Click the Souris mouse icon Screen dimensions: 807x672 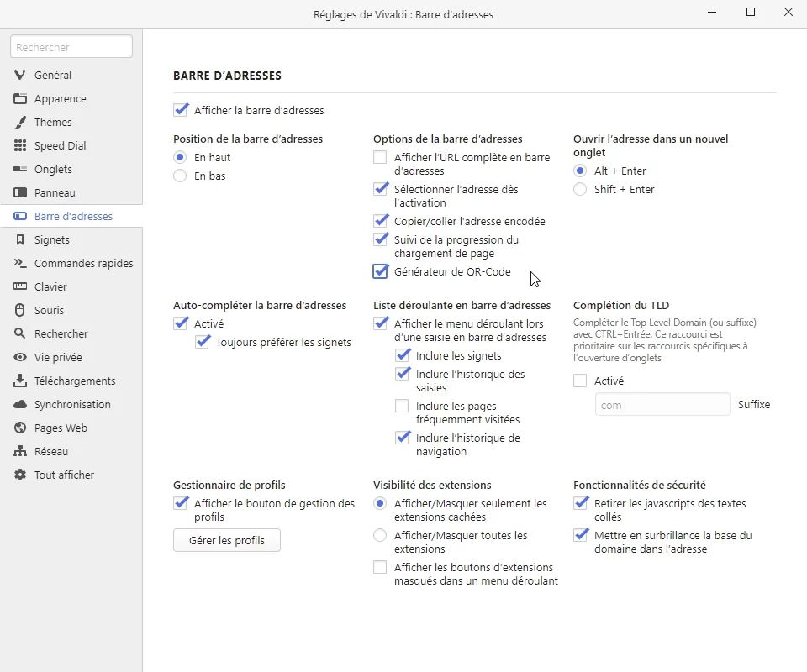click(20, 311)
